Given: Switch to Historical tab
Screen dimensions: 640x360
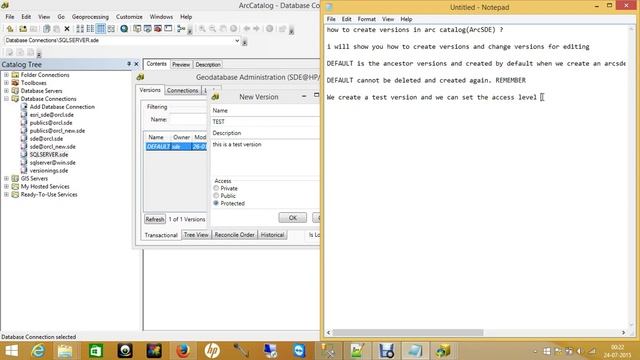Looking at the screenshot, I should pos(272,235).
